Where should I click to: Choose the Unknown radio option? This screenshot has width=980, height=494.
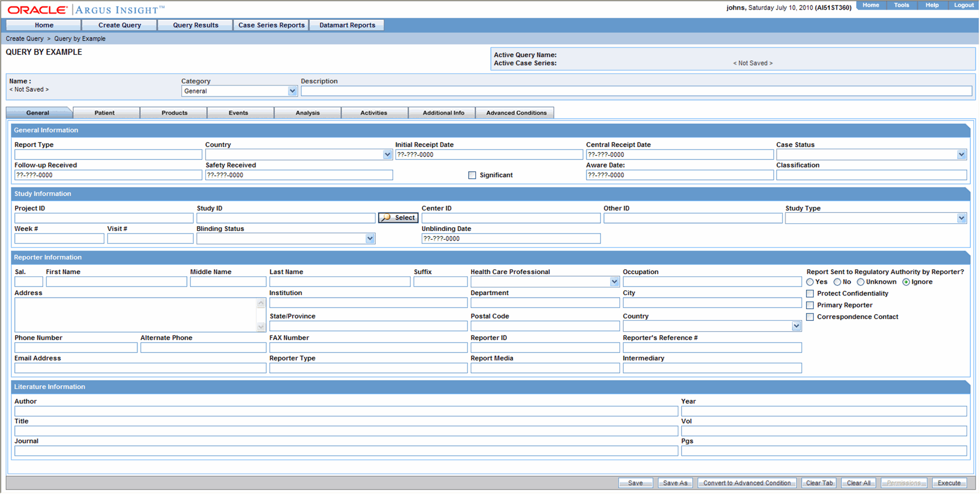pyautogui.click(x=860, y=282)
